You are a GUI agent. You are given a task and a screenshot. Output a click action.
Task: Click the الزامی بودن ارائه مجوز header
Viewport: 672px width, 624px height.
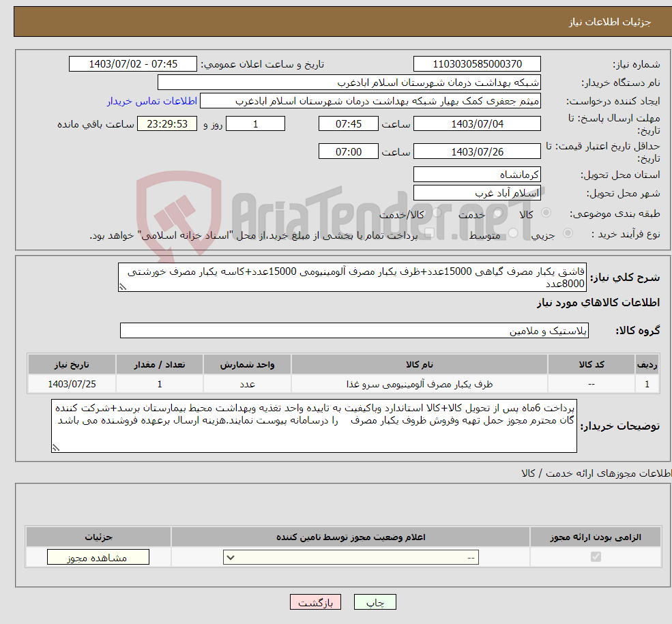point(596,537)
